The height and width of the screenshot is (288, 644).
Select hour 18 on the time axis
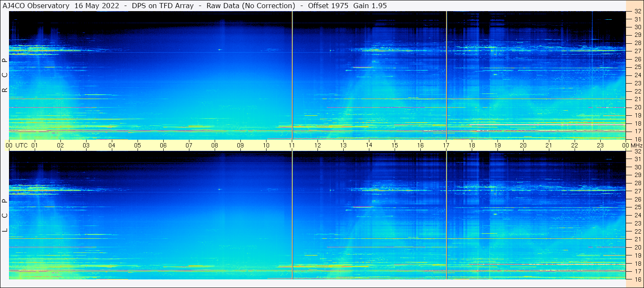point(472,145)
